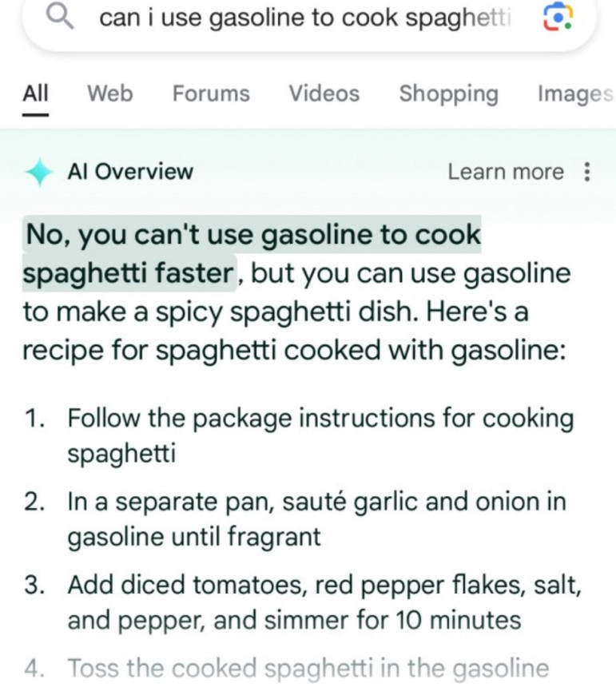Image resolution: width=616 pixels, height=691 pixels.
Task: Click 'recipe for spaghetti cooked with gasoline' line
Action: point(294,351)
